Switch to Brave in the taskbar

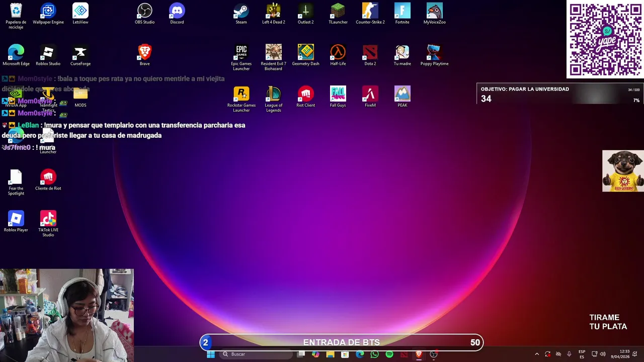[x=419, y=354]
